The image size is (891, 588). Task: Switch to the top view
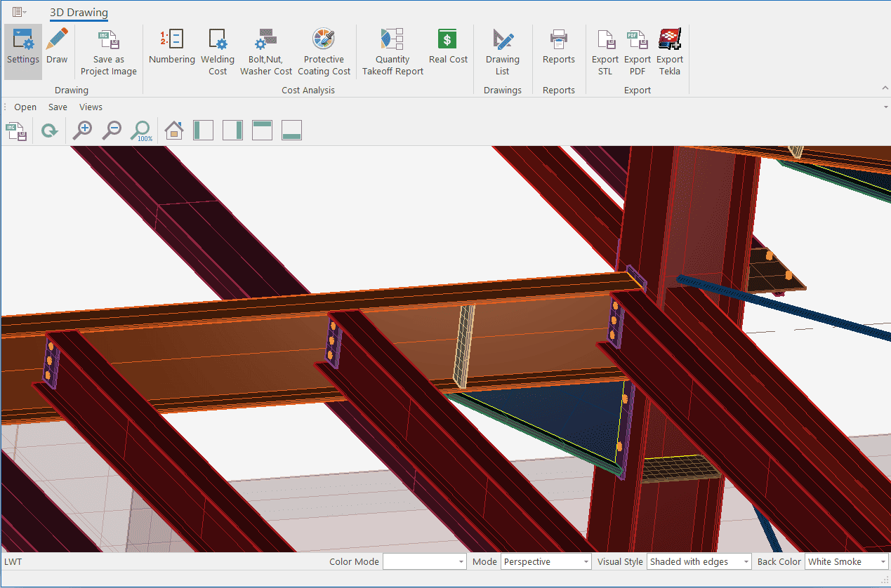pyautogui.click(x=262, y=131)
